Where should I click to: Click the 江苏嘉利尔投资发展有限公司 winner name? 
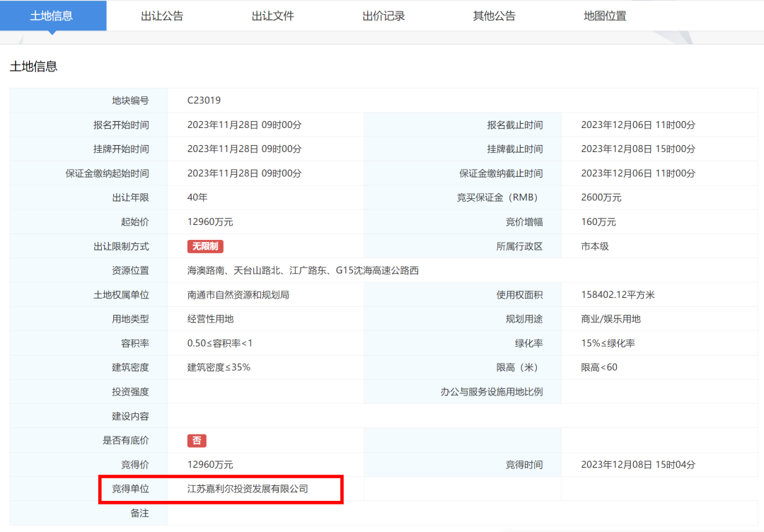point(248,489)
